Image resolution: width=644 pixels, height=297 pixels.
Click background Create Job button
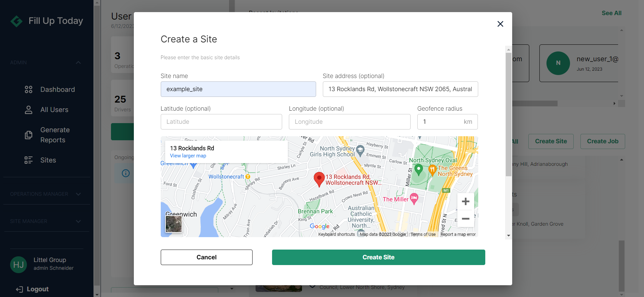coord(603,141)
